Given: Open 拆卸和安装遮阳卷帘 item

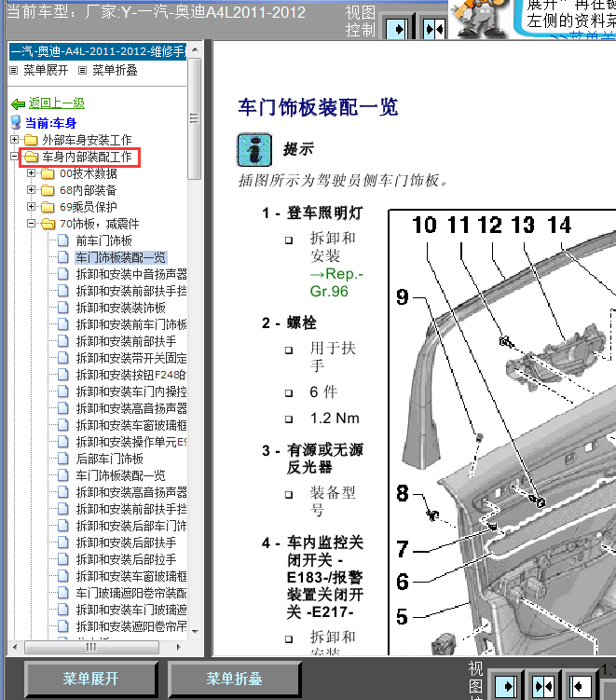Looking at the screenshot, I should coord(131,626).
